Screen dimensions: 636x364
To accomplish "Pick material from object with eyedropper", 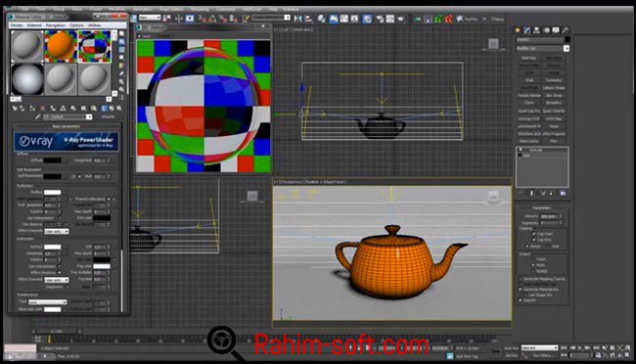I will [x=38, y=116].
